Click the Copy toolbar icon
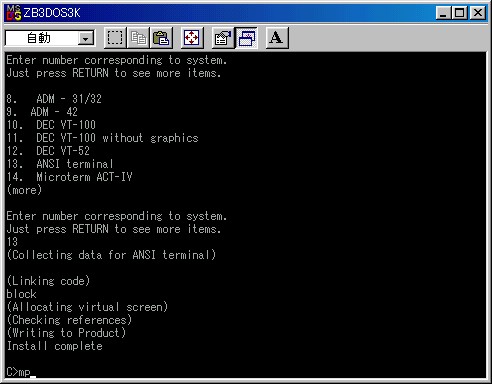Viewport: 492px width, 384px height. tap(138, 38)
